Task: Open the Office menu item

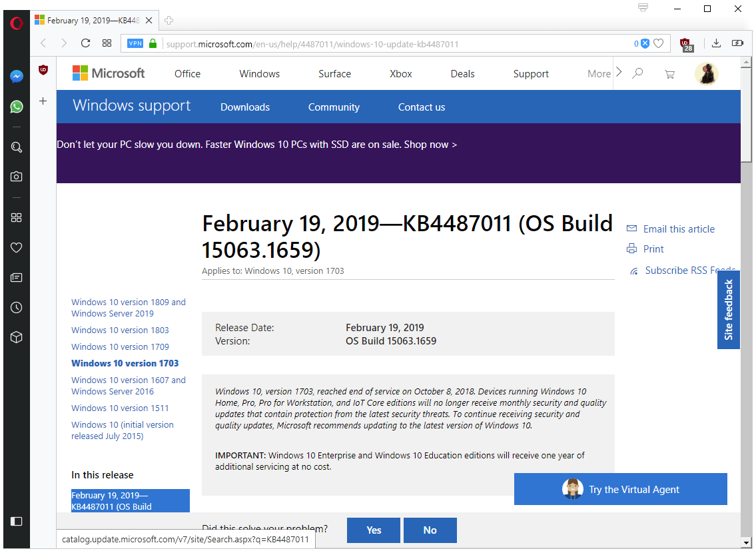Action: (x=188, y=74)
